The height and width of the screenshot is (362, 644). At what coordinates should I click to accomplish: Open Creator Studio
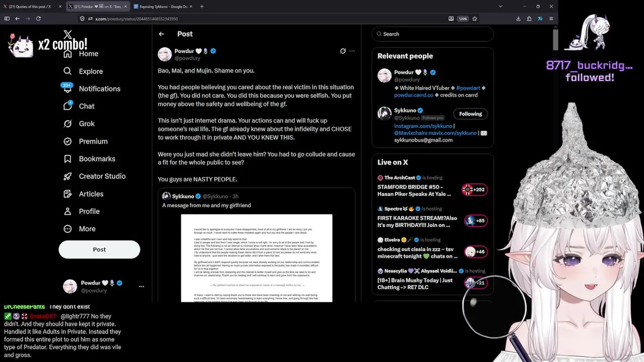[x=95, y=176]
